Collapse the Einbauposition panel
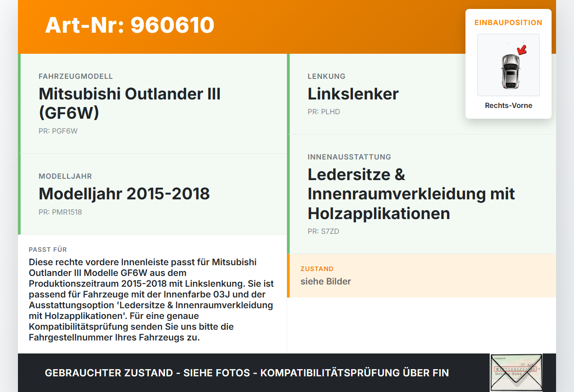This screenshot has width=574, height=392. [508, 23]
